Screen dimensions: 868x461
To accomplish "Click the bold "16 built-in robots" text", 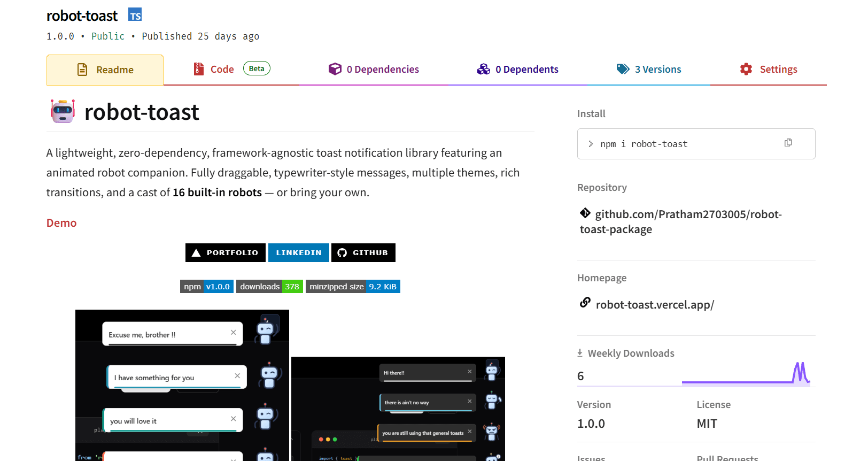I will pos(217,193).
